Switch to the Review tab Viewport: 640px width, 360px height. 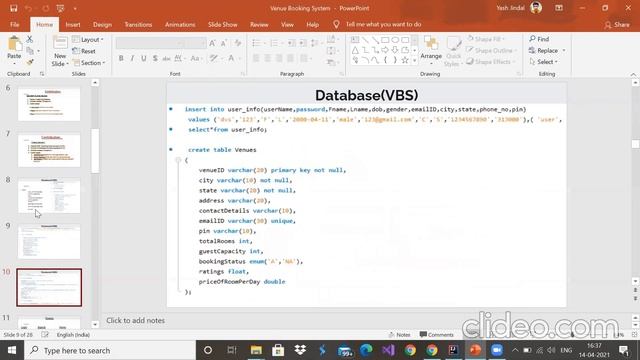coord(259,24)
